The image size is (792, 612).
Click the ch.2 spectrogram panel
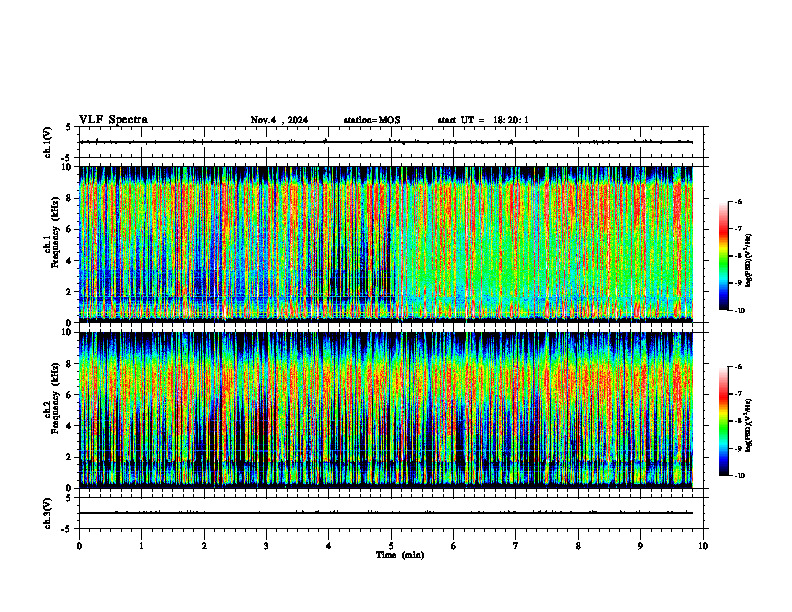pos(391,410)
